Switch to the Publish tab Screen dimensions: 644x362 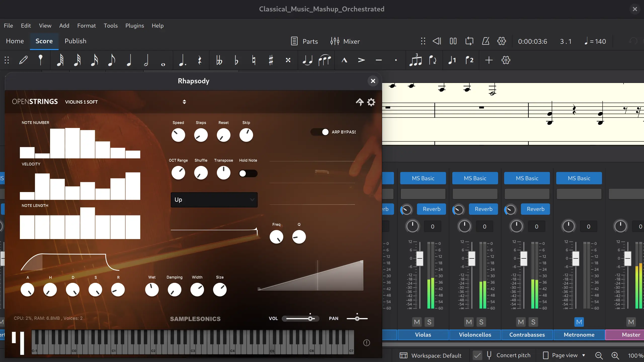[75, 41]
